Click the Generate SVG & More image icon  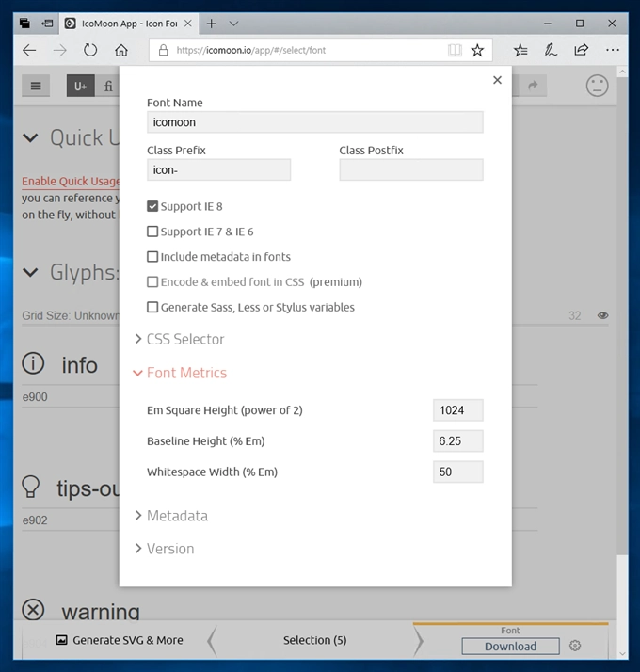(x=62, y=640)
